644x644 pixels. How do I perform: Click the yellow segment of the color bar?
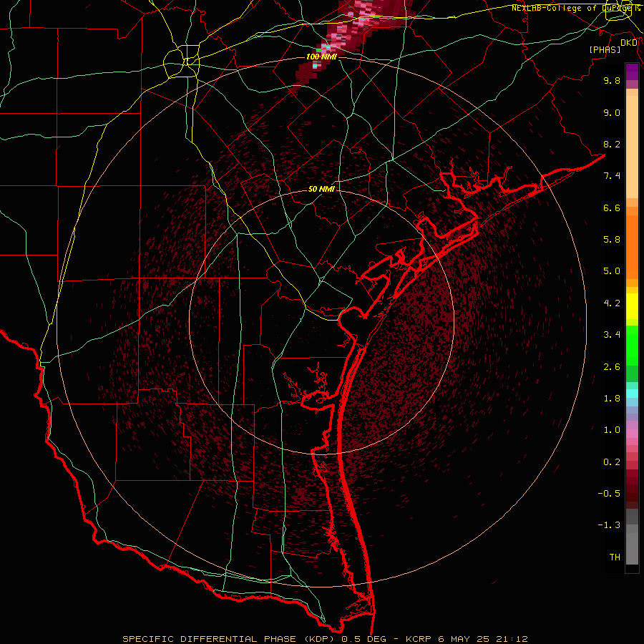(x=632, y=306)
